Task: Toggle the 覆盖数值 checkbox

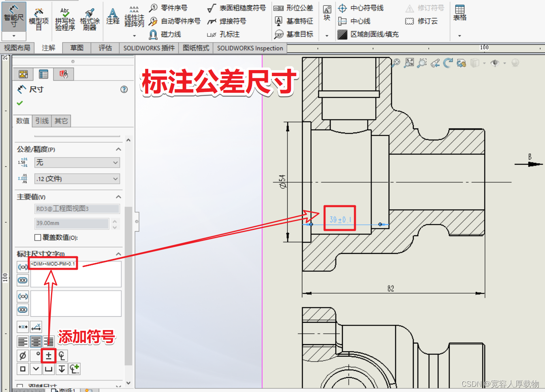Action: tap(38, 237)
